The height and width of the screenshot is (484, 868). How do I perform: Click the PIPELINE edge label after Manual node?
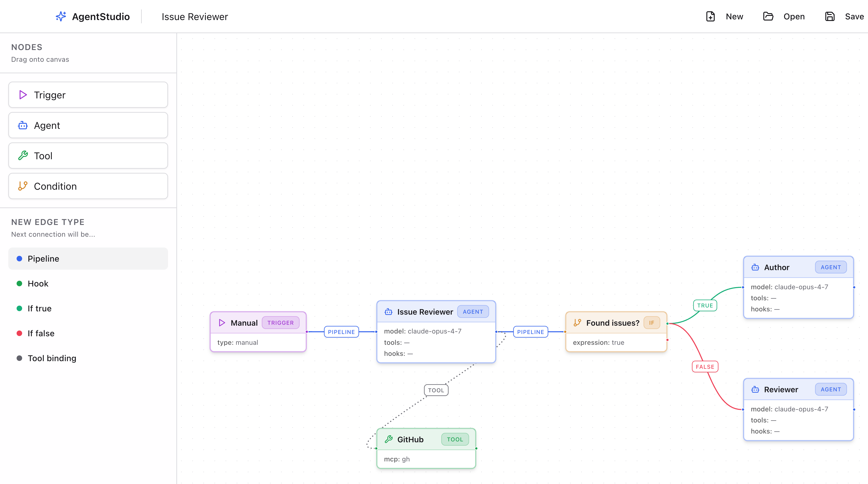coord(341,332)
